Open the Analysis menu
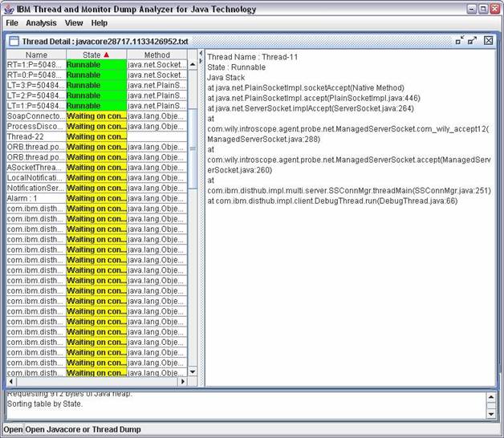Screen dimensions: 504x438 tap(41, 23)
